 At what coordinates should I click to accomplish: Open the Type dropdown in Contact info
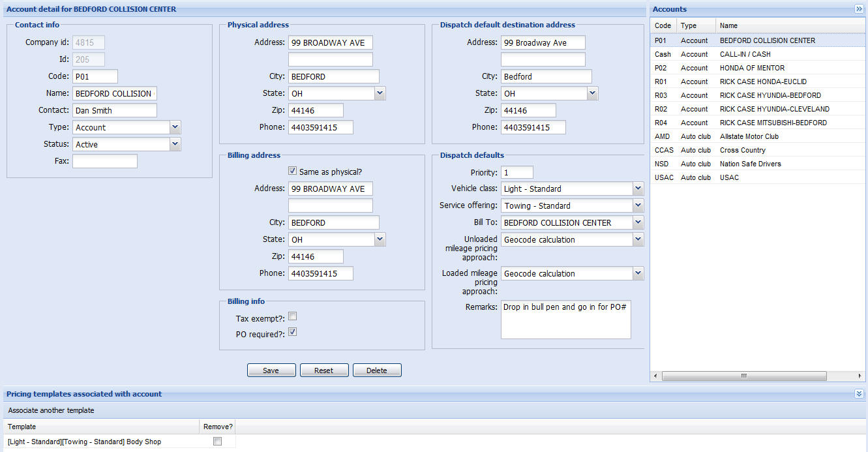click(175, 127)
